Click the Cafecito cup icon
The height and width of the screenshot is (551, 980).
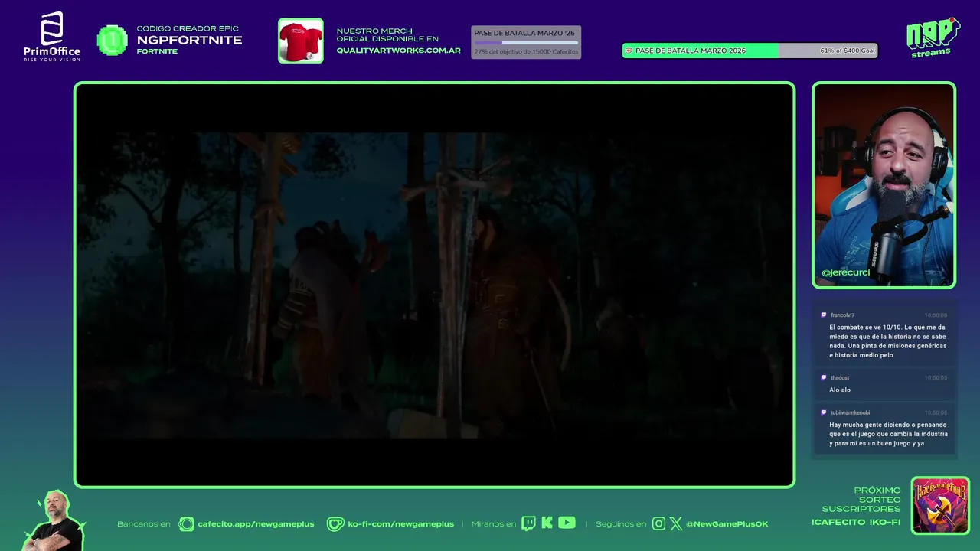pyautogui.click(x=186, y=524)
